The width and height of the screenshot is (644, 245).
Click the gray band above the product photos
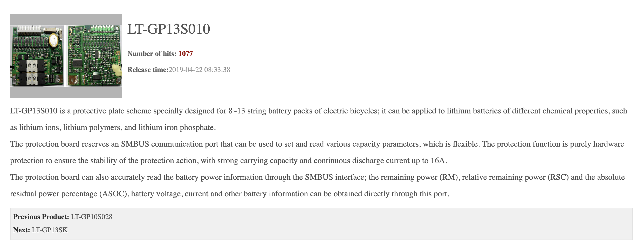pyautogui.click(x=66, y=19)
